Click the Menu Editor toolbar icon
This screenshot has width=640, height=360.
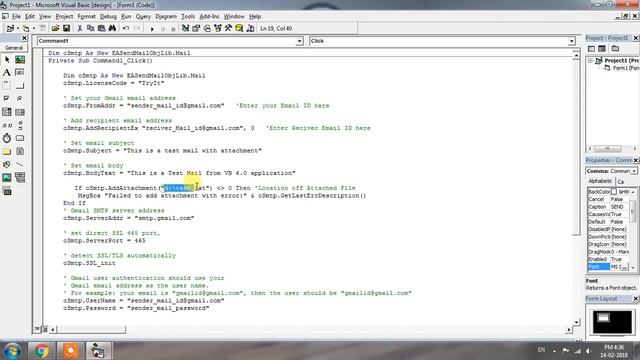click(x=42, y=28)
